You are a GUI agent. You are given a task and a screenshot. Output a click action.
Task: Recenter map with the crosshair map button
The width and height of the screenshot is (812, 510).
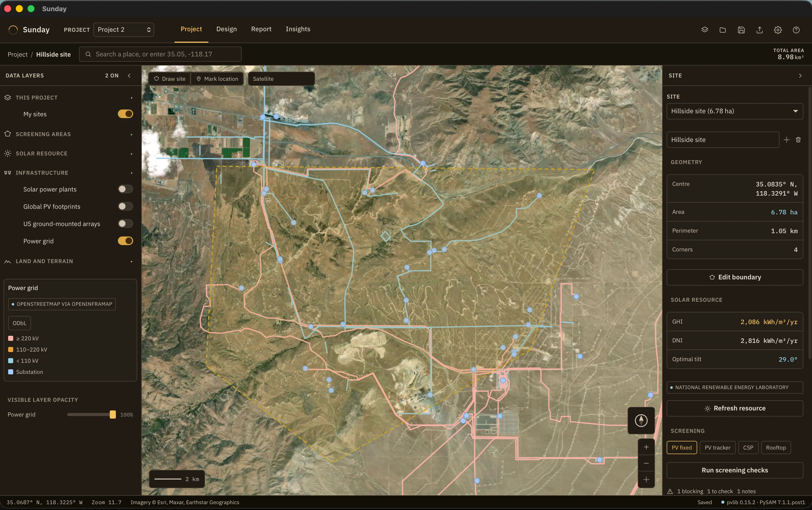646,479
